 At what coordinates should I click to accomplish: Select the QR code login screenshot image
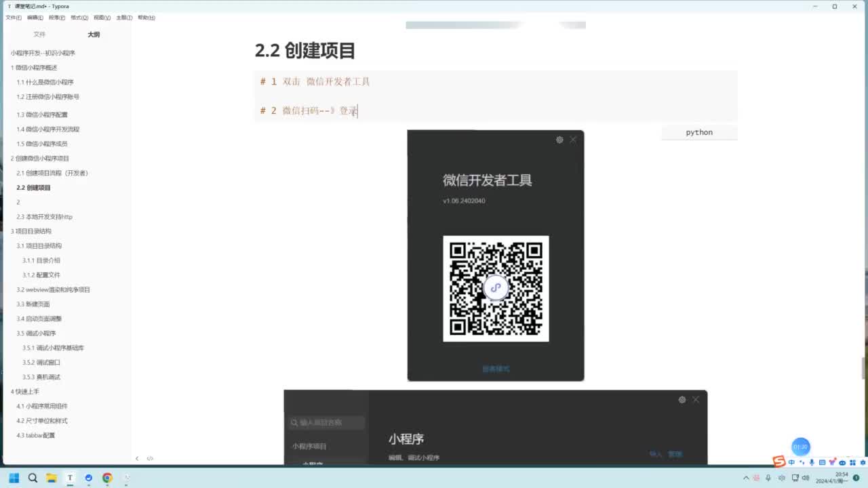pos(496,256)
